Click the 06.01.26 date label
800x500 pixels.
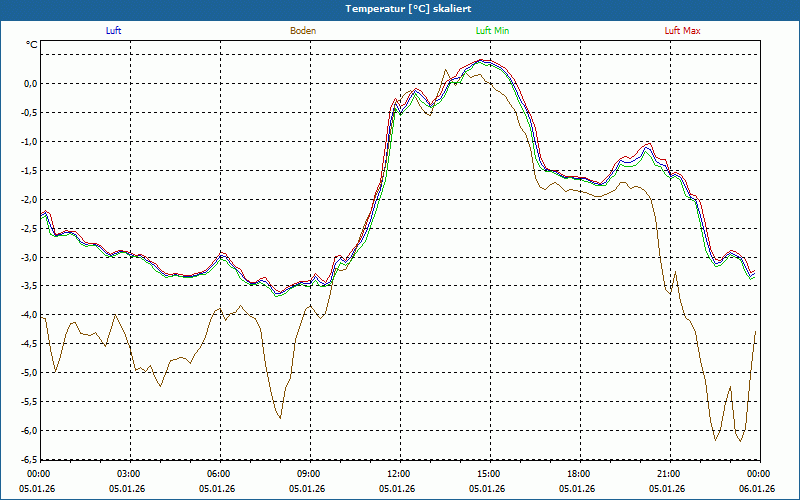[757, 488]
